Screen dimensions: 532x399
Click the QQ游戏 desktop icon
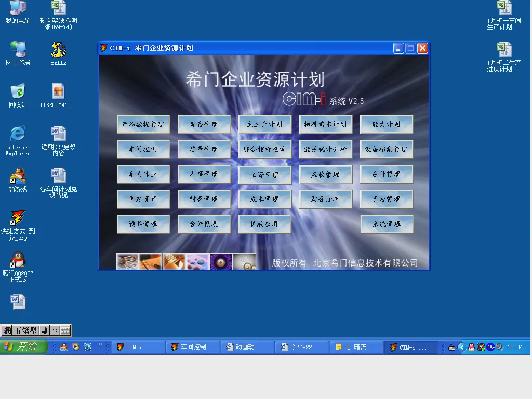tap(18, 176)
